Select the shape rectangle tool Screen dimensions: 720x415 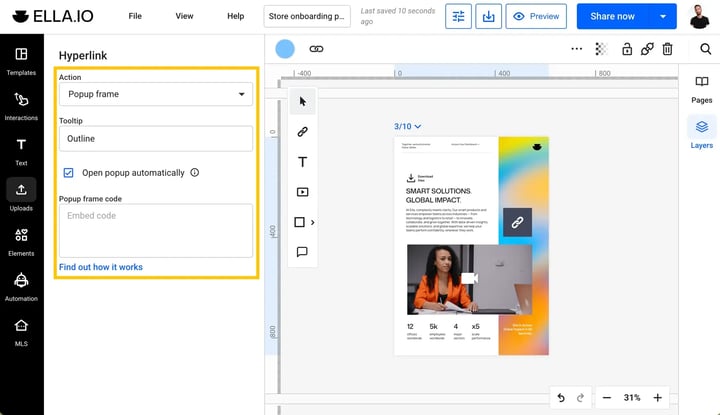pos(299,222)
